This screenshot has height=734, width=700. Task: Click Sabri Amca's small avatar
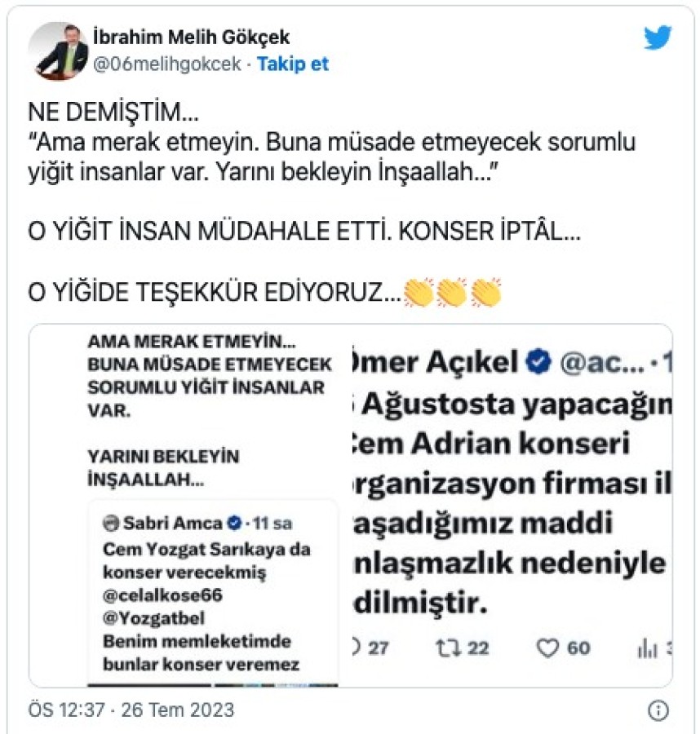(x=111, y=523)
